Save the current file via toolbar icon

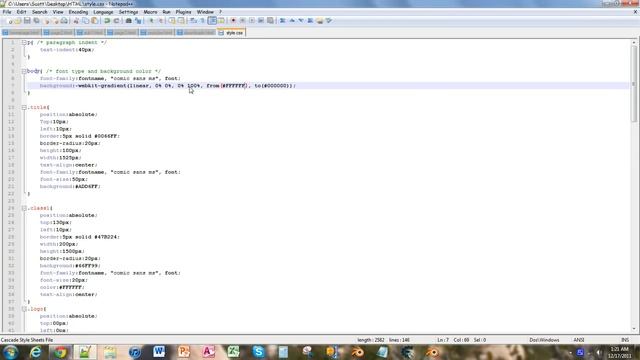[27, 20]
